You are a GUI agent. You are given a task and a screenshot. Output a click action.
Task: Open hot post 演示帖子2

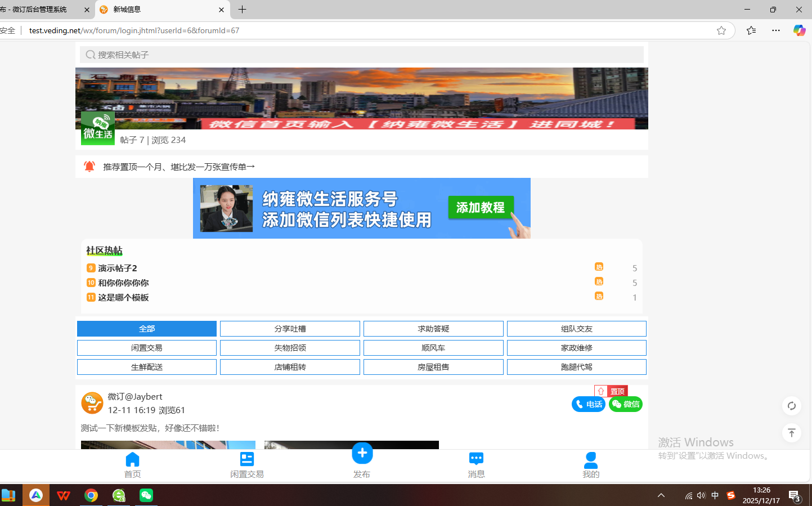tap(118, 268)
